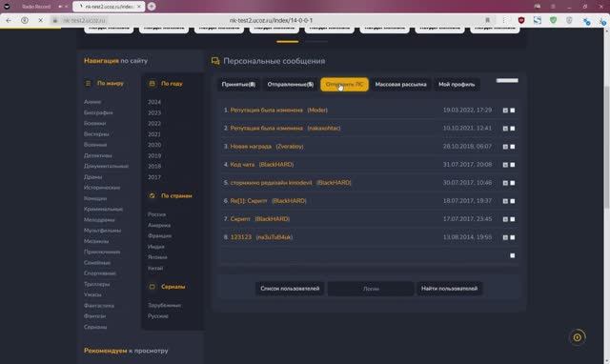The width and height of the screenshot is (610, 364).
Task: Click 'Список пользователей' button
Action: pos(290,289)
